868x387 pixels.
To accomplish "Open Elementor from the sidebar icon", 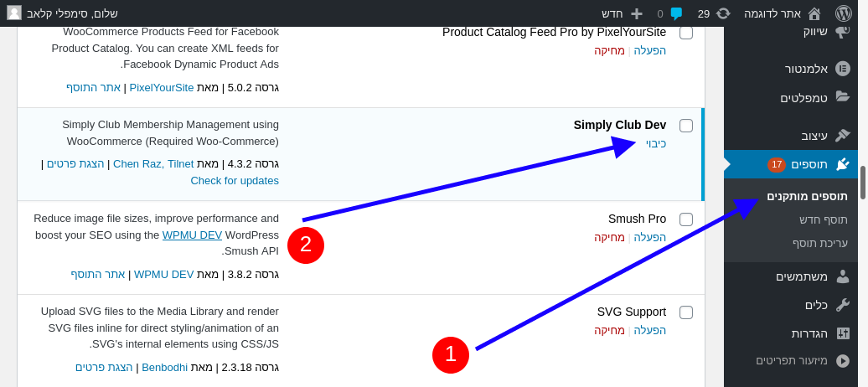I will 843,69.
